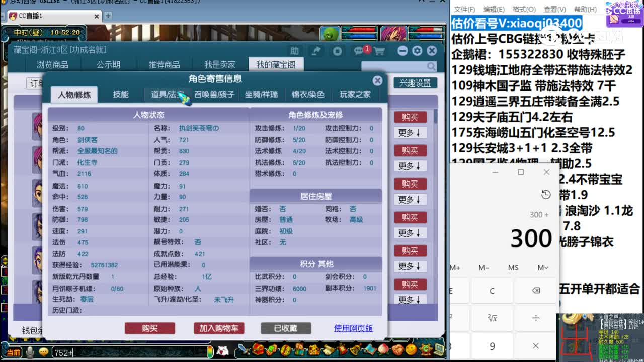Screen dimensions: 644x362
Task: Click the green pet portrait at top
Action: [330, 34]
